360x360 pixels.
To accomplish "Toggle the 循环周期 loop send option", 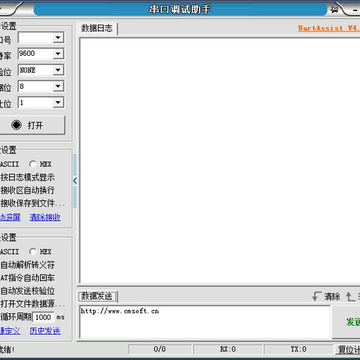I will pyautogui.click(x=16, y=317).
